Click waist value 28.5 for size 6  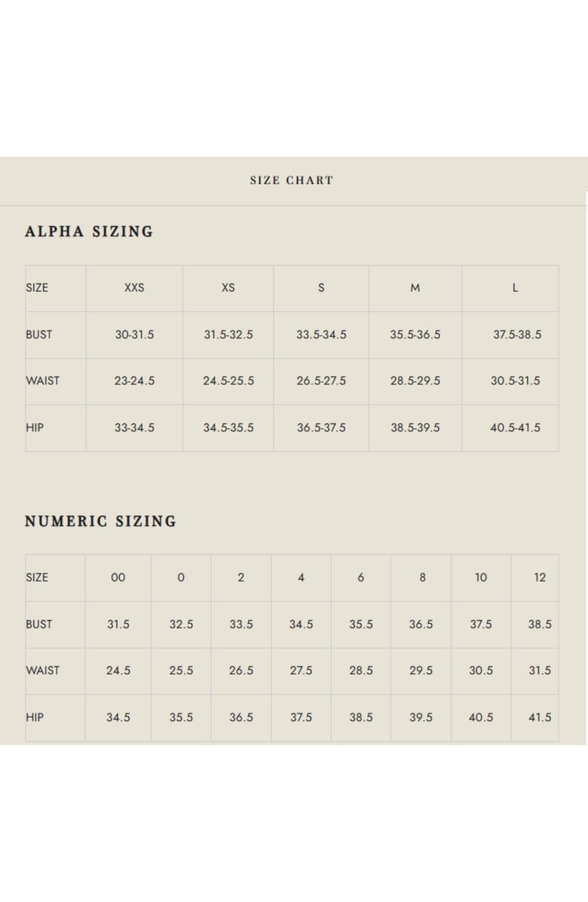(361, 670)
